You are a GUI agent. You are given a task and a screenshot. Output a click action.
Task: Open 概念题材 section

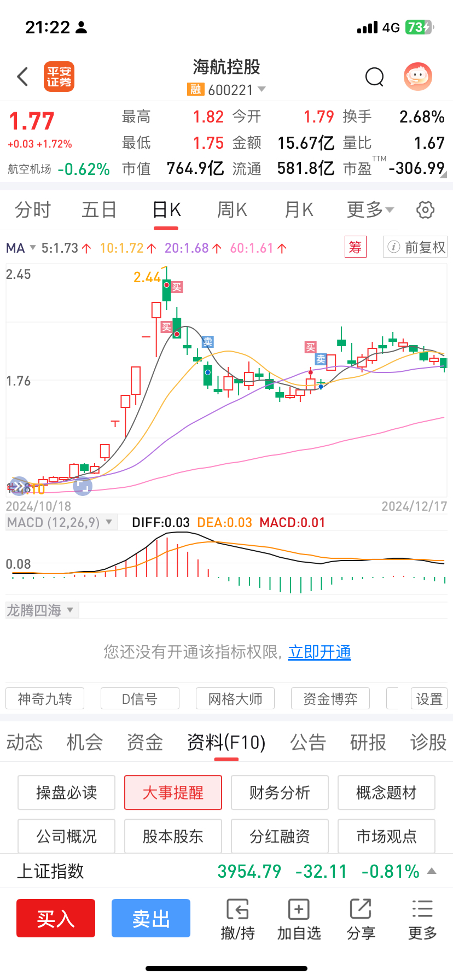pos(386,792)
